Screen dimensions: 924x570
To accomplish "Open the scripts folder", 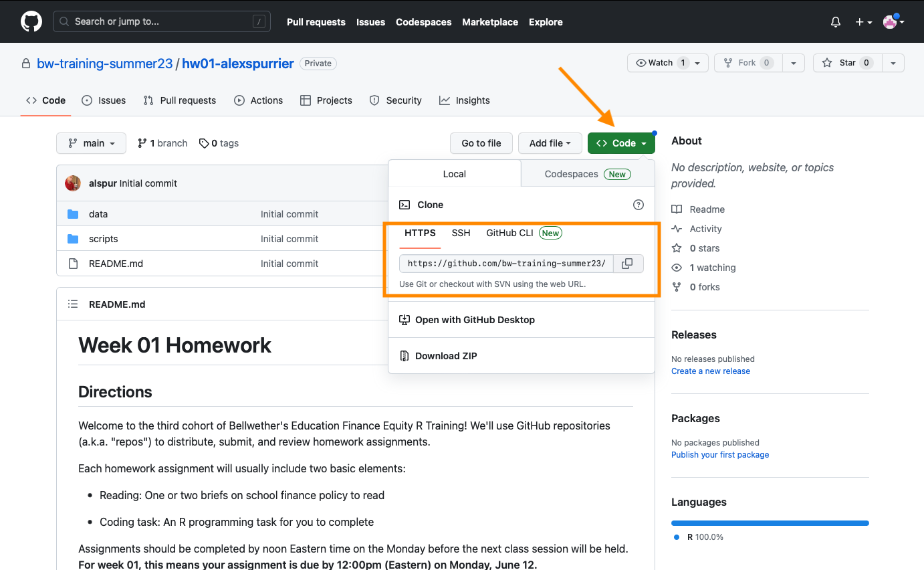I will click(x=103, y=239).
